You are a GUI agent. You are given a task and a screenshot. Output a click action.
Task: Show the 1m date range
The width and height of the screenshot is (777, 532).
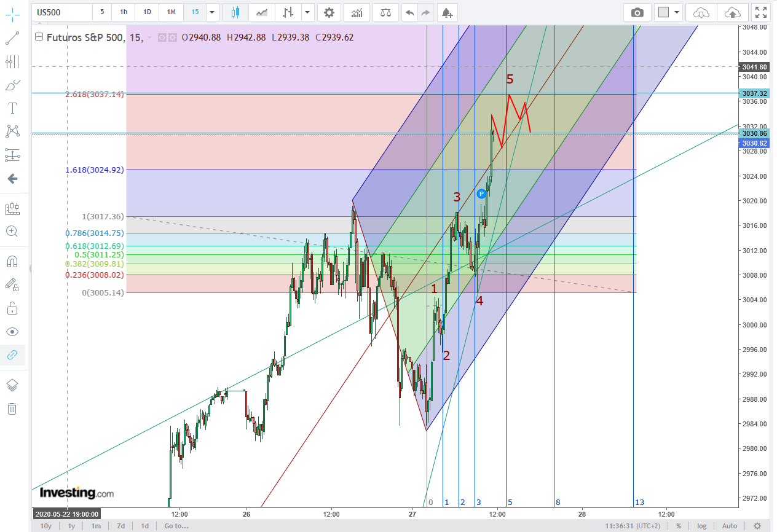(x=96, y=526)
